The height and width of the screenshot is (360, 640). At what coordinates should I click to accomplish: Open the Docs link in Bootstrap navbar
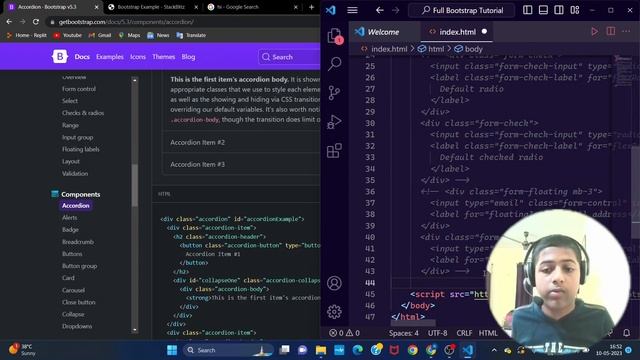(x=82, y=57)
